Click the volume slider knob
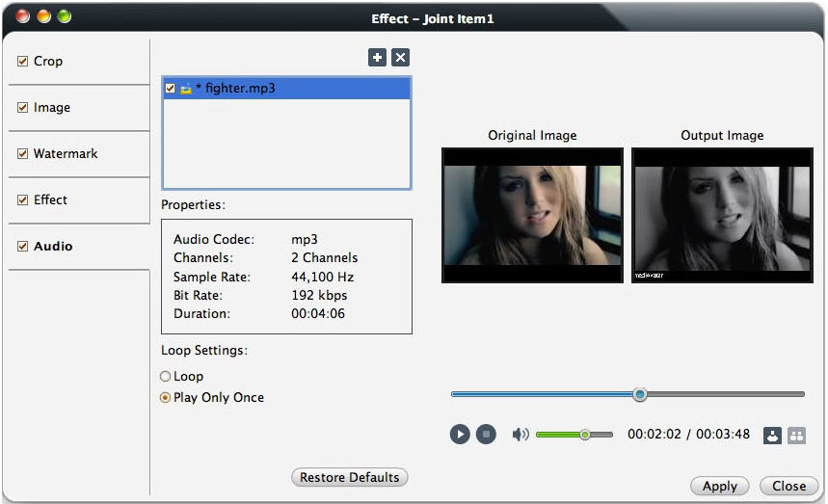This screenshot has height=504, width=828. [x=584, y=435]
